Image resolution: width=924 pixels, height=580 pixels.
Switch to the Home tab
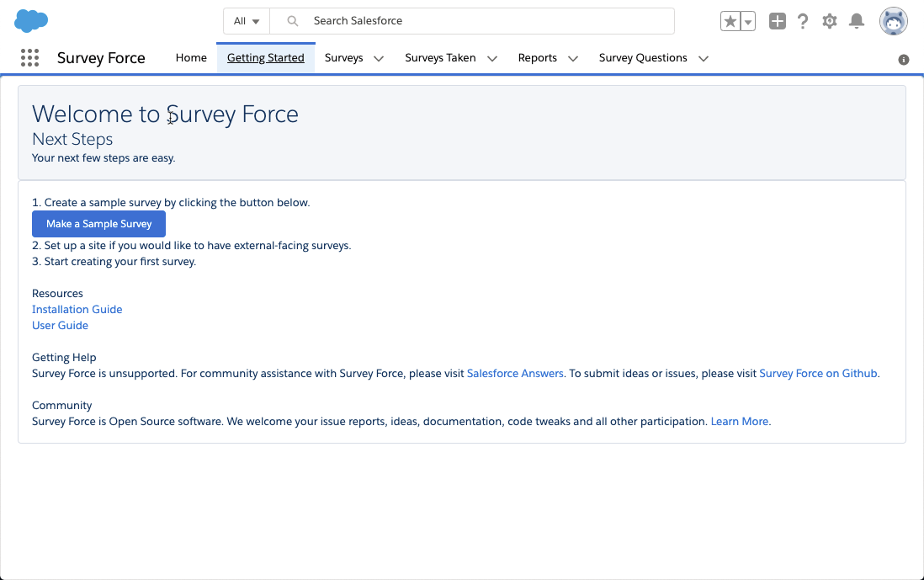click(191, 58)
